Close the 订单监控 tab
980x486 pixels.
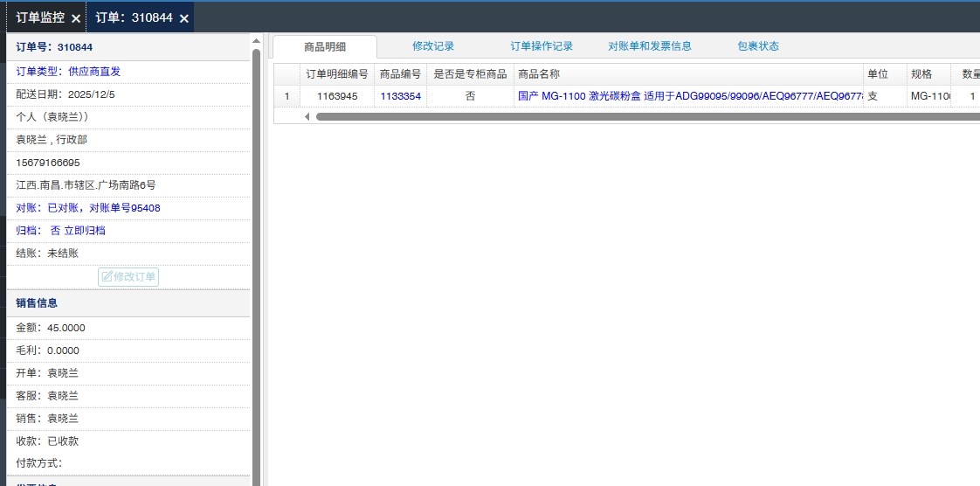[76, 18]
